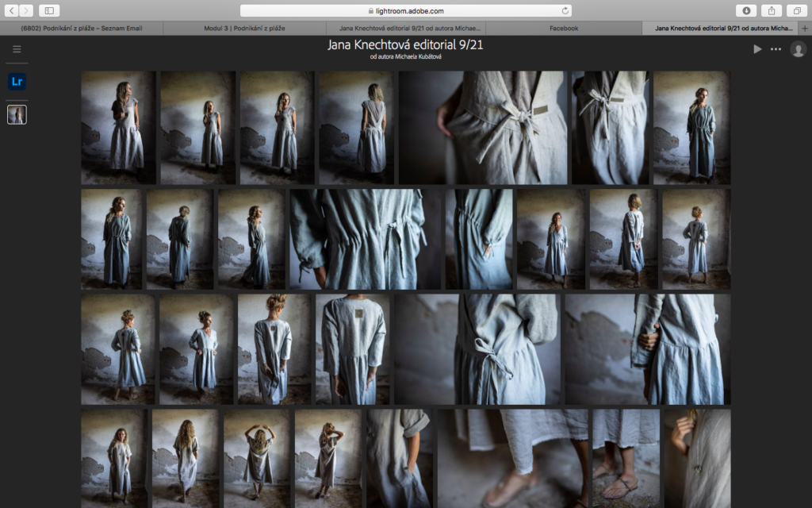Click the lightroom.adobe.com address field
812x508 pixels.
pos(405,11)
